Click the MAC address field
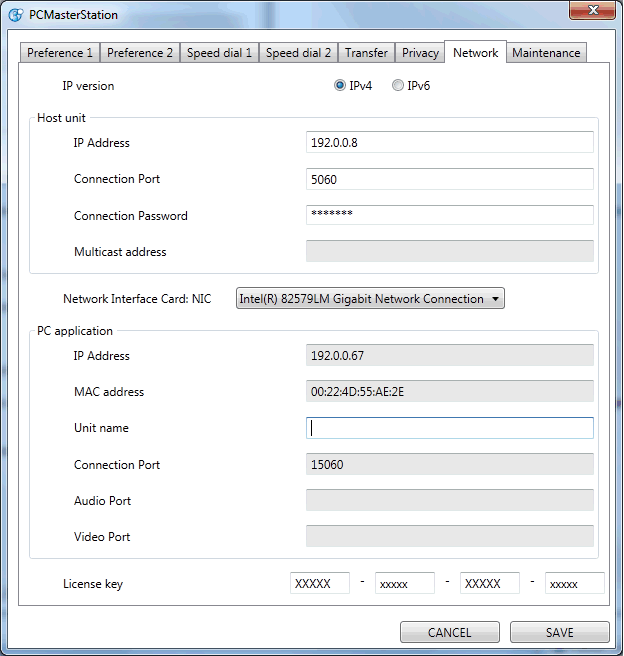This screenshot has width=624, height=656. (x=450, y=391)
